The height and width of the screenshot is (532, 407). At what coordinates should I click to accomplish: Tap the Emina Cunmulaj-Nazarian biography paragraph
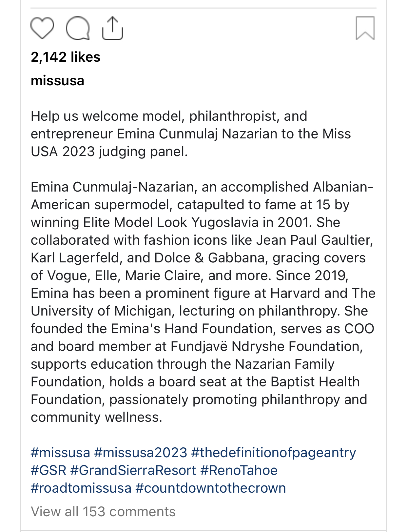pos(203,302)
